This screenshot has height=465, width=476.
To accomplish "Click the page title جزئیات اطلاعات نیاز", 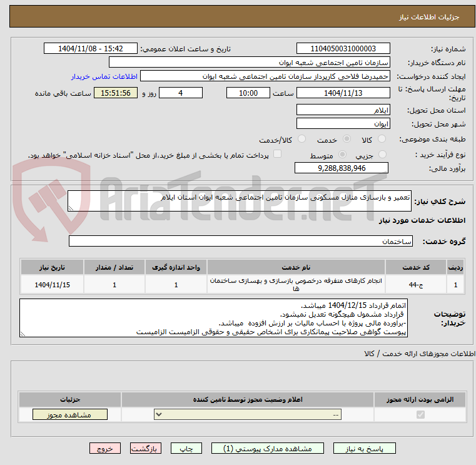I will coord(428,17).
